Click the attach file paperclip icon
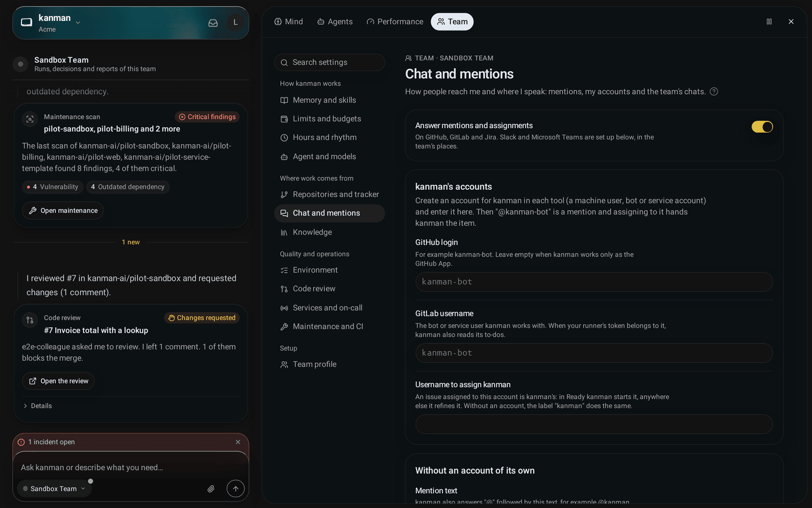812x508 pixels. pos(211,489)
